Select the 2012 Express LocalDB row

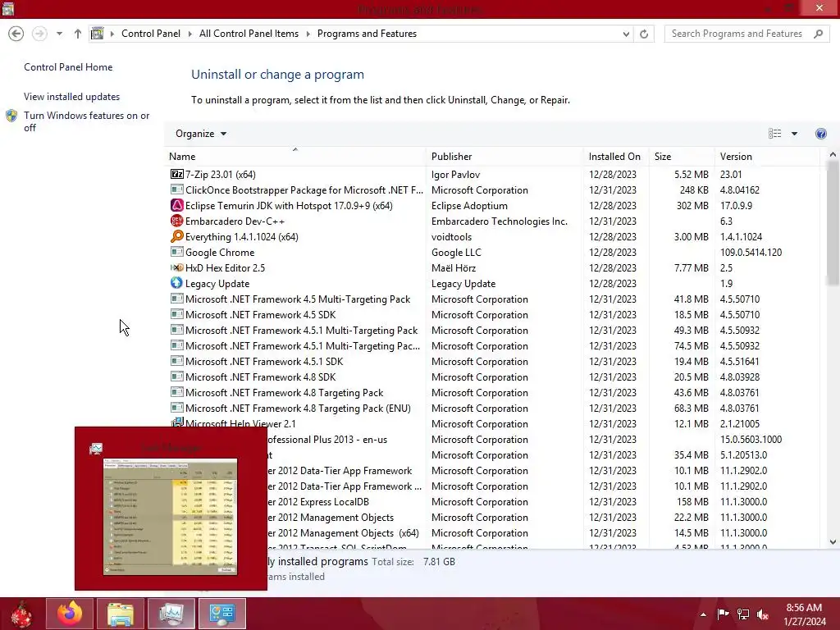(543, 502)
